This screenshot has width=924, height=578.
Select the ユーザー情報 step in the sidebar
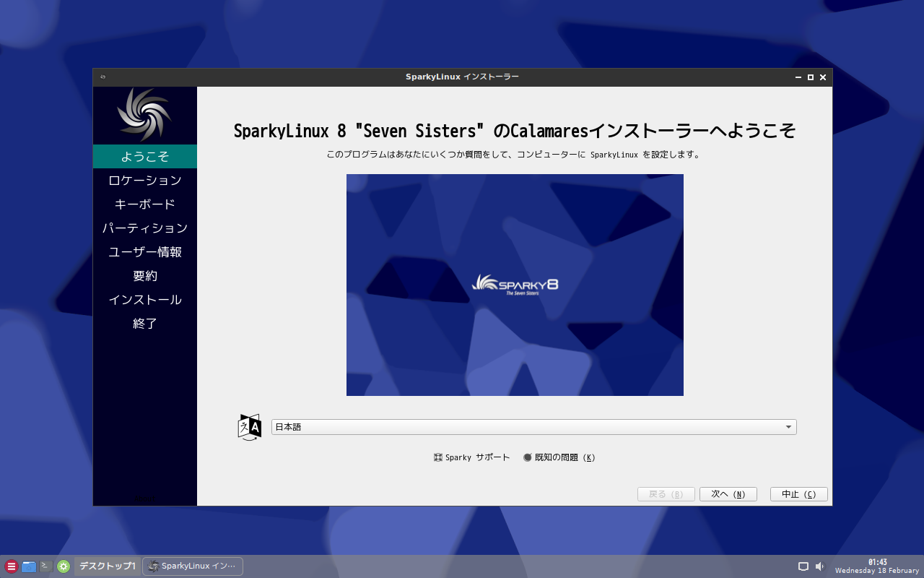[x=145, y=251]
